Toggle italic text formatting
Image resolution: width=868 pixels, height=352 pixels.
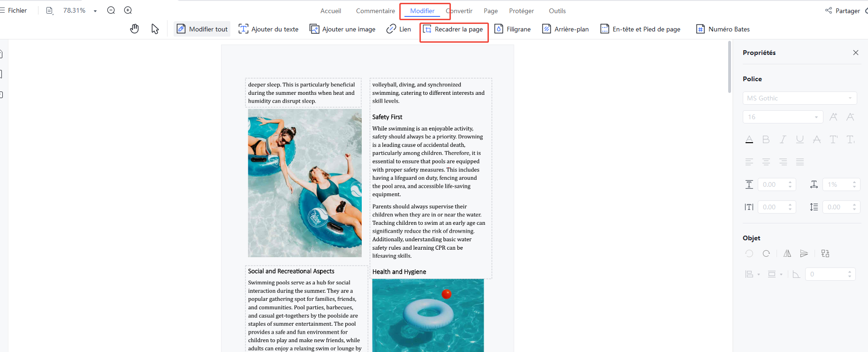(x=783, y=139)
